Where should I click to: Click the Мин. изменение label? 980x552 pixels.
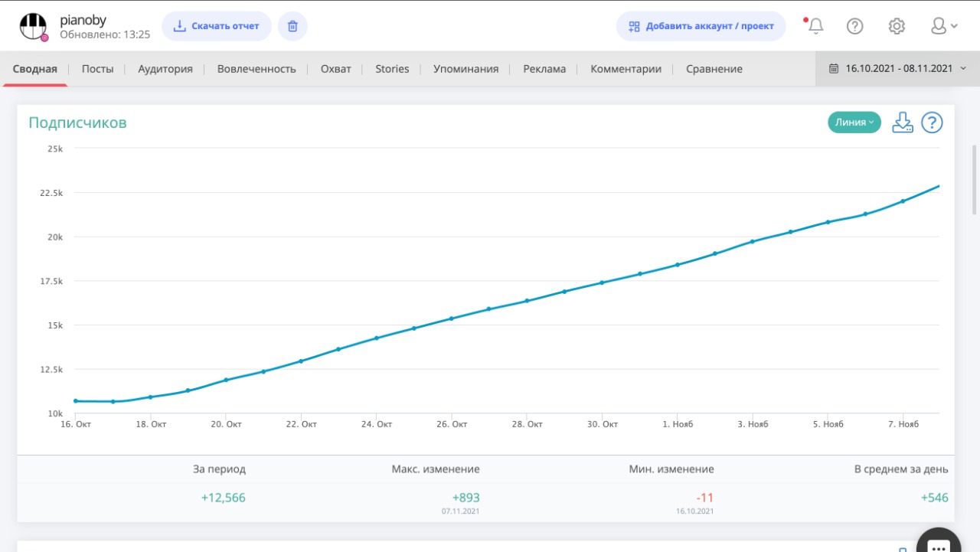(x=671, y=469)
